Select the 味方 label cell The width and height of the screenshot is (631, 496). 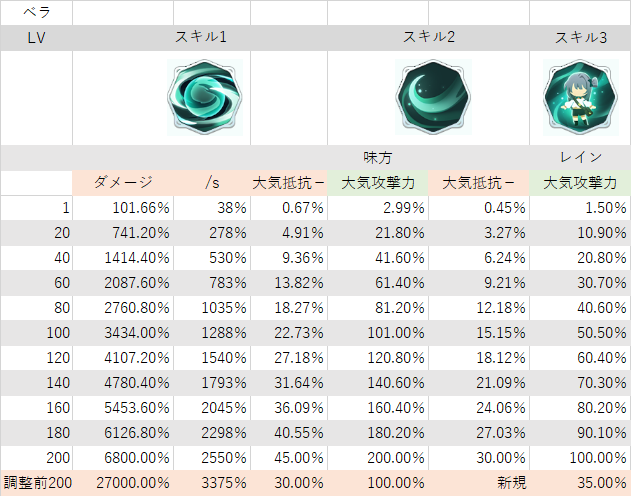(378, 158)
